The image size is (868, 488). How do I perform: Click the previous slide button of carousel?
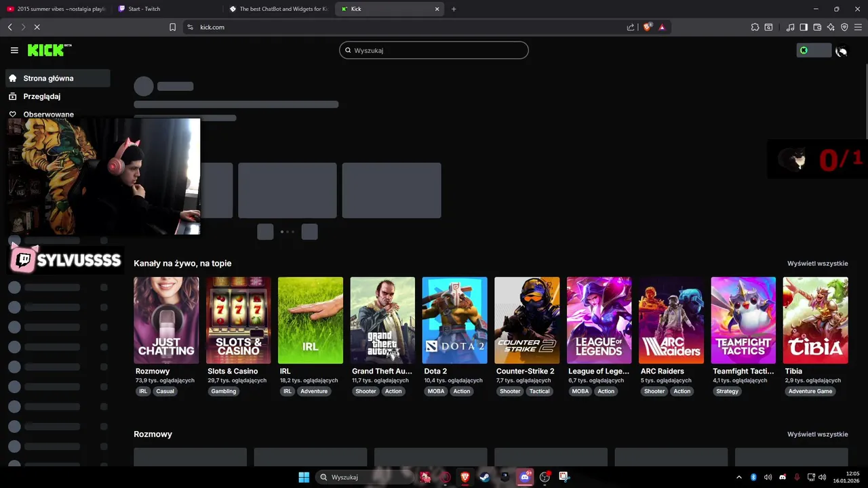[x=265, y=232]
